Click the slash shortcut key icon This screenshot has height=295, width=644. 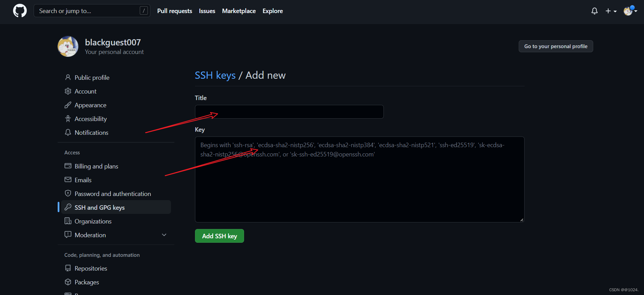click(144, 11)
